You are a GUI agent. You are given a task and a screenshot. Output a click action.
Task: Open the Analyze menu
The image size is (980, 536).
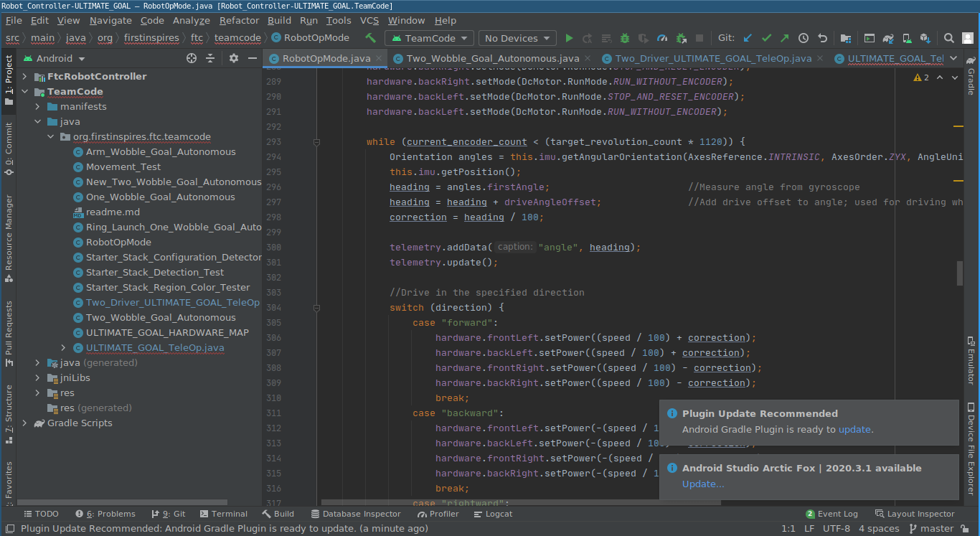pos(192,20)
